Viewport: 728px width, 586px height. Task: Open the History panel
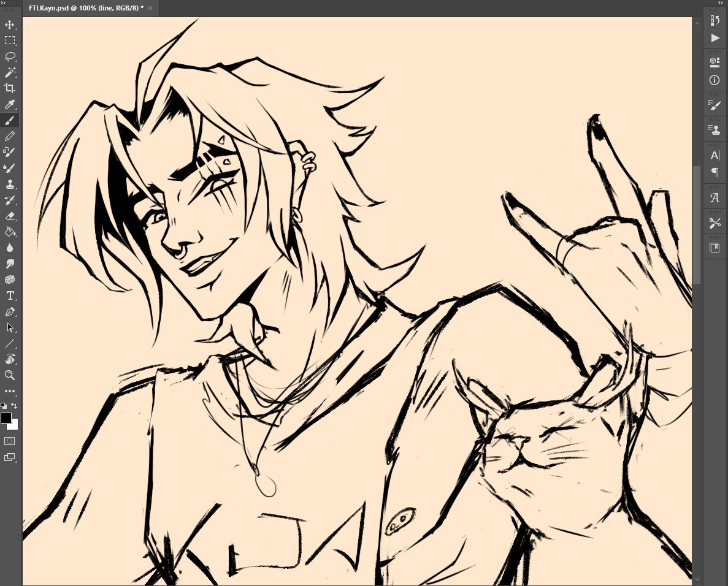[715, 20]
